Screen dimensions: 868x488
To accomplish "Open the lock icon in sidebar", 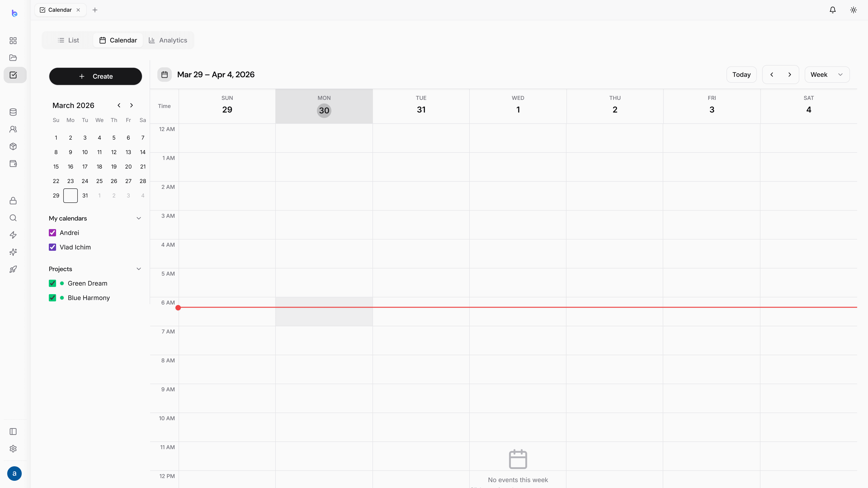I will pos(13,201).
